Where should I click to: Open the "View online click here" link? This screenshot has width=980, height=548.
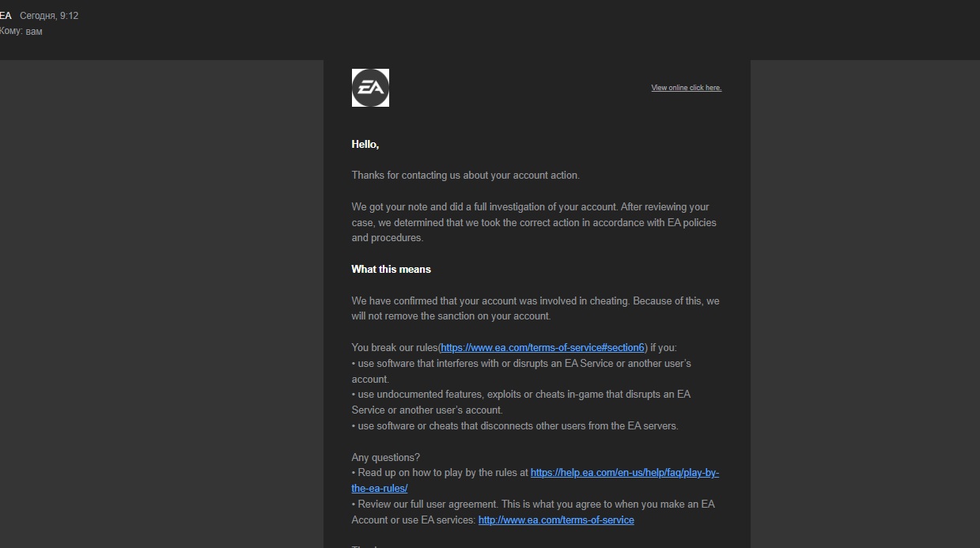[686, 88]
